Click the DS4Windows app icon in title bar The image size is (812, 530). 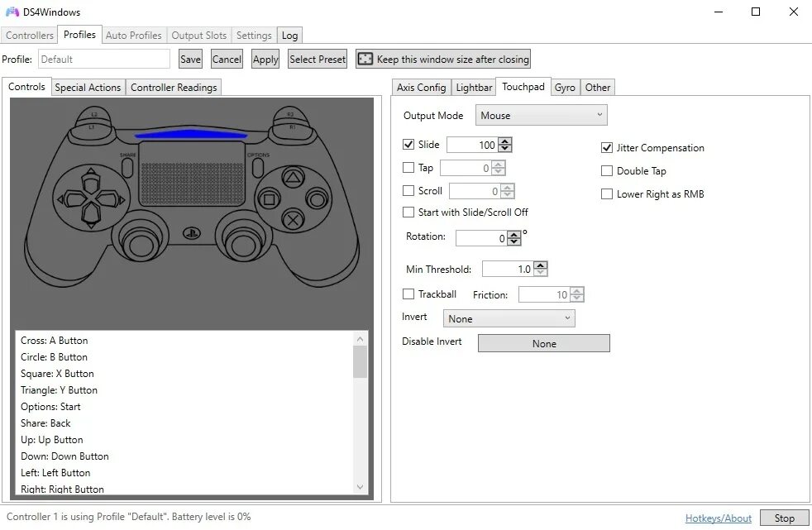tap(12, 12)
